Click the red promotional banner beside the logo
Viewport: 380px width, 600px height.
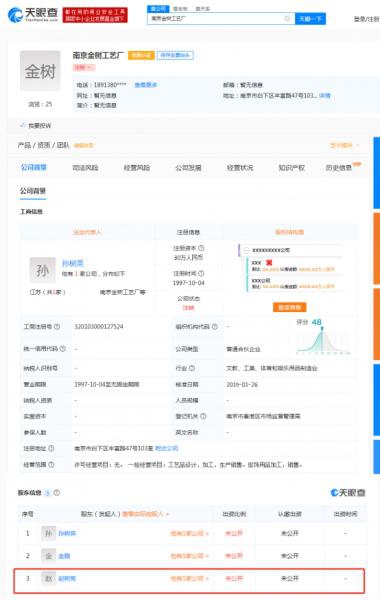pyautogui.click(x=95, y=15)
